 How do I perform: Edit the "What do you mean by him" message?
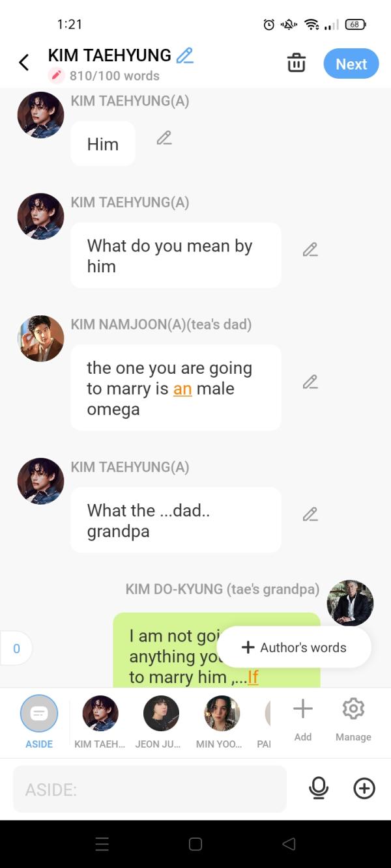coord(310,250)
